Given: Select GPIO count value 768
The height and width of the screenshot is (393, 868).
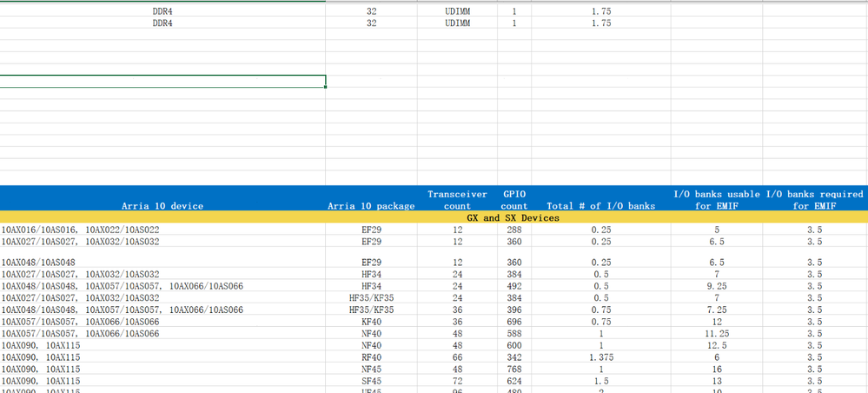Looking at the screenshot, I should point(514,370).
